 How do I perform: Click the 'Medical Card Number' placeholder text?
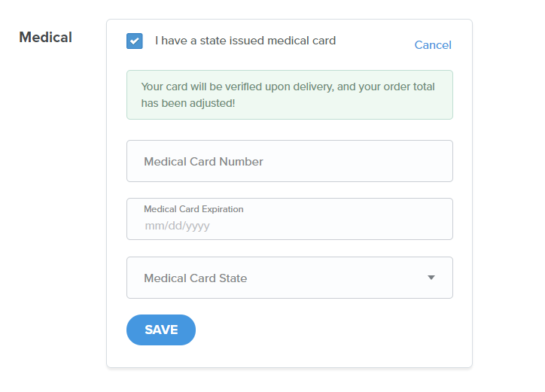[x=203, y=161]
